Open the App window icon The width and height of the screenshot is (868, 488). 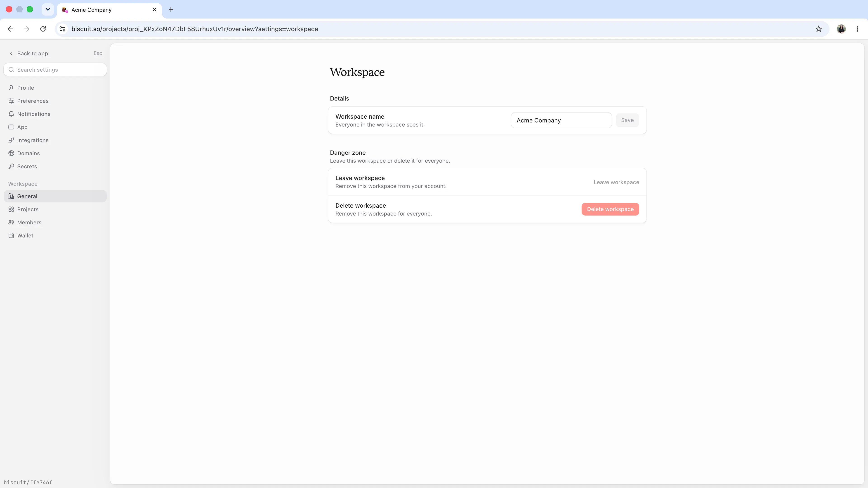coord(11,127)
